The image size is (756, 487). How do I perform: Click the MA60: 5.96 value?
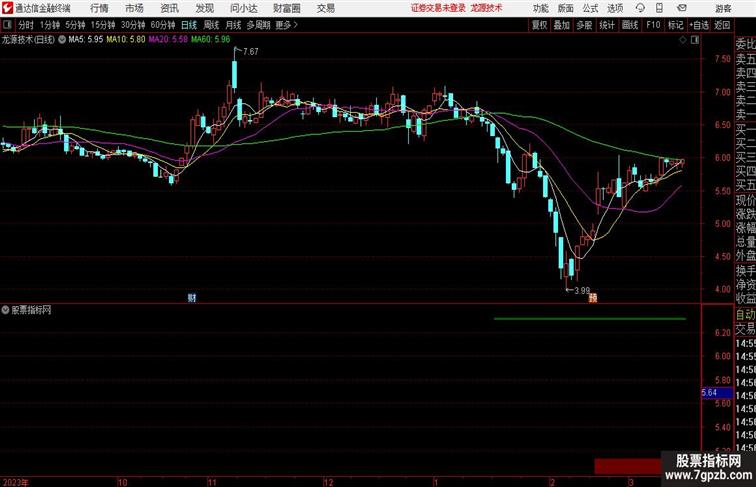[211, 40]
